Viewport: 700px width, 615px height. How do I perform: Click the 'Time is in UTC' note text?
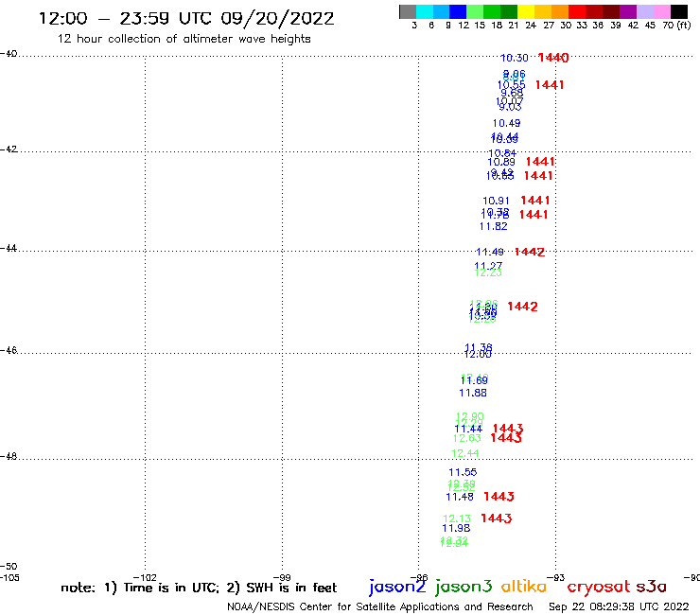(171, 588)
